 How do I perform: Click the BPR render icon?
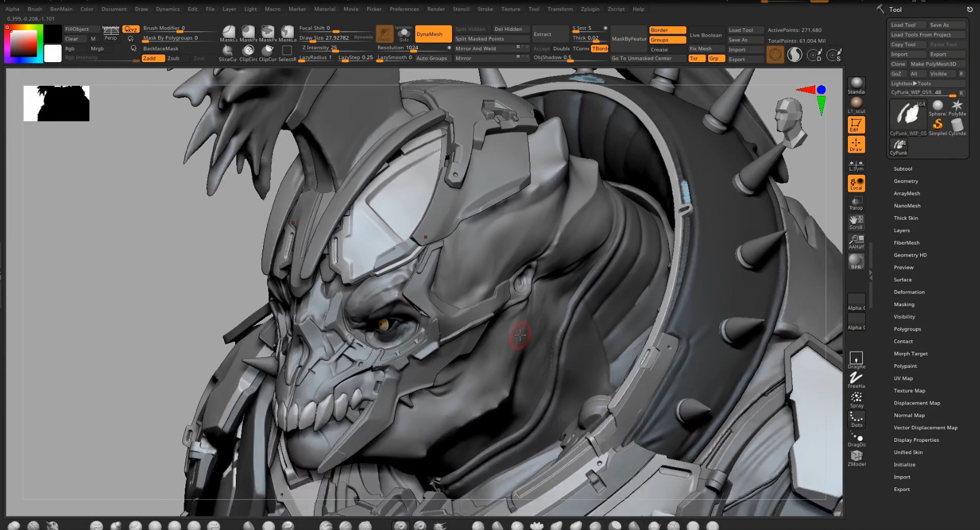point(856,261)
